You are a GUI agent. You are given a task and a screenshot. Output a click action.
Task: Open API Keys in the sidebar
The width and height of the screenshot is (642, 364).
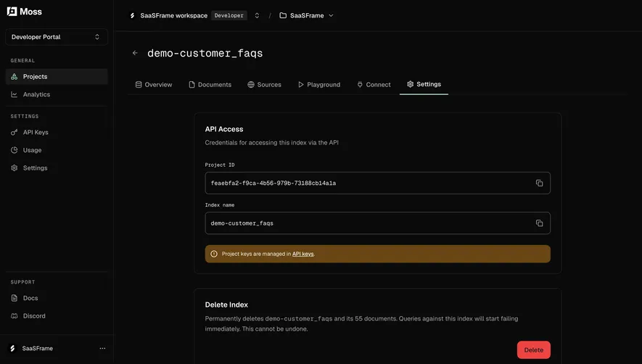pos(57,132)
